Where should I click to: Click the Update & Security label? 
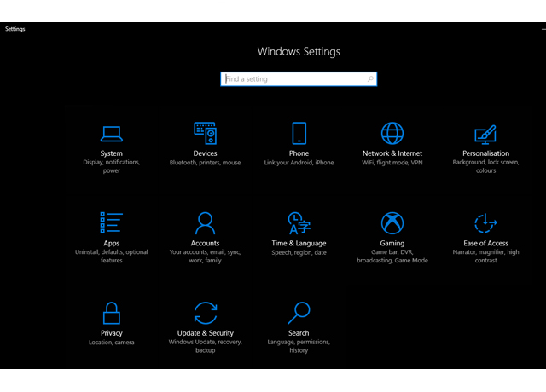(x=206, y=333)
